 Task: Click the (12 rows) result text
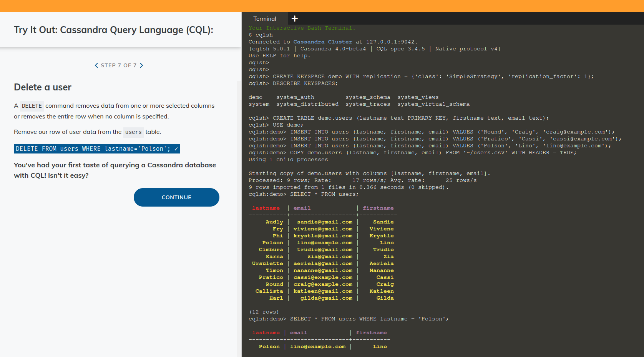tap(264, 312)
